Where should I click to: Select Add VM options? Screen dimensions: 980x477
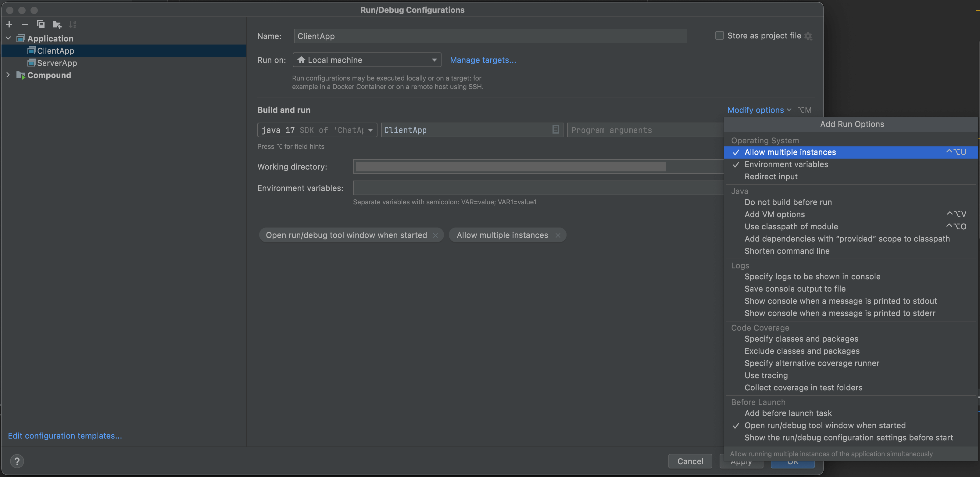click(851, 214)
